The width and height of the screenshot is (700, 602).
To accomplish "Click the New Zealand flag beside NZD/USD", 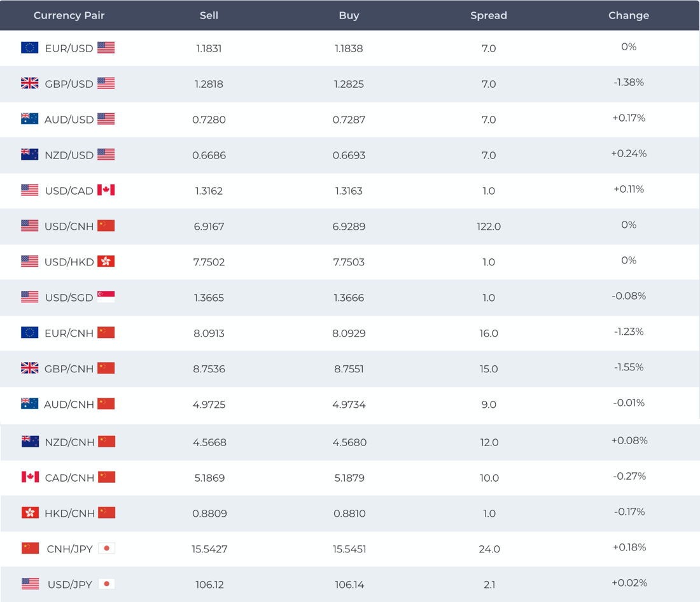I will pyautogui.click(x=29, y=155).
